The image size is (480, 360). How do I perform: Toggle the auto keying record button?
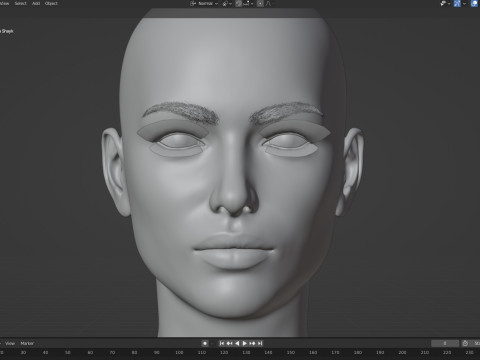tap(205, 343)
